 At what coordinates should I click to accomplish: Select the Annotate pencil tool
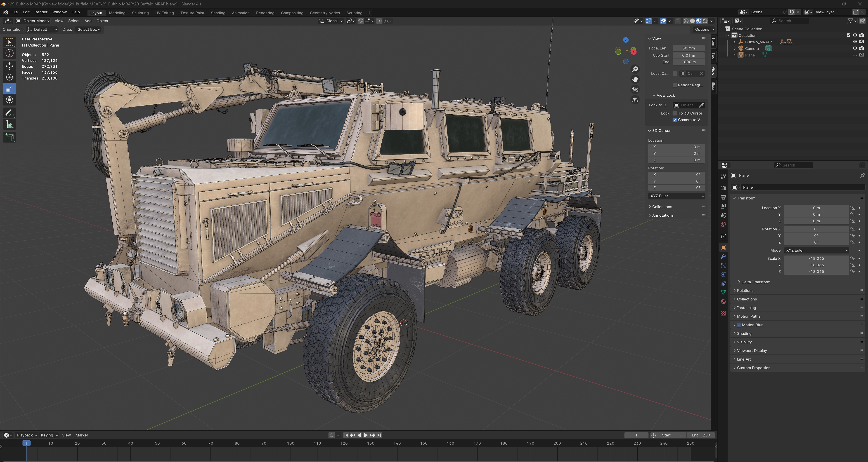coord(9,113)
